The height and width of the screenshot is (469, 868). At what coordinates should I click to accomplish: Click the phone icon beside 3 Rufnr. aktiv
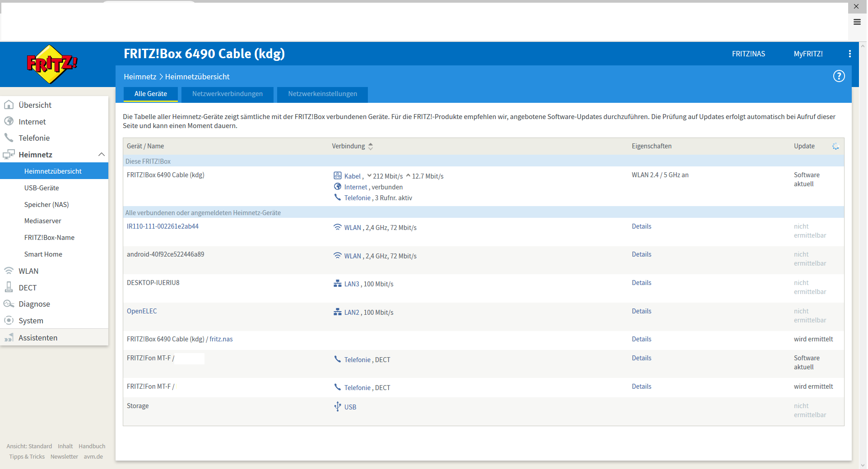(x=337, y=198)
